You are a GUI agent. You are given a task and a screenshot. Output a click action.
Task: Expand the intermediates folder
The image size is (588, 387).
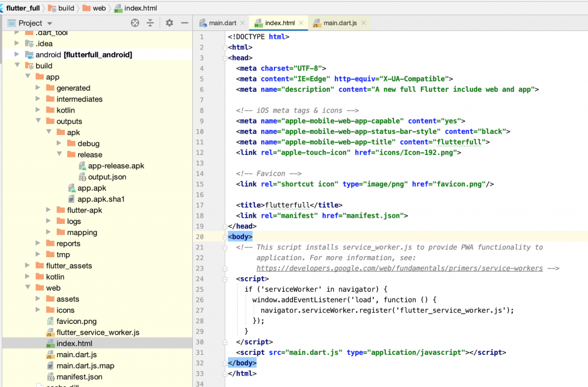(x=38, y=99)
